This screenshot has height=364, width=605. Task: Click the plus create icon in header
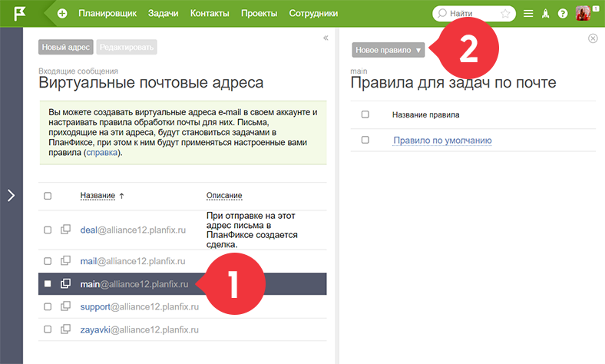click(62, 14)
